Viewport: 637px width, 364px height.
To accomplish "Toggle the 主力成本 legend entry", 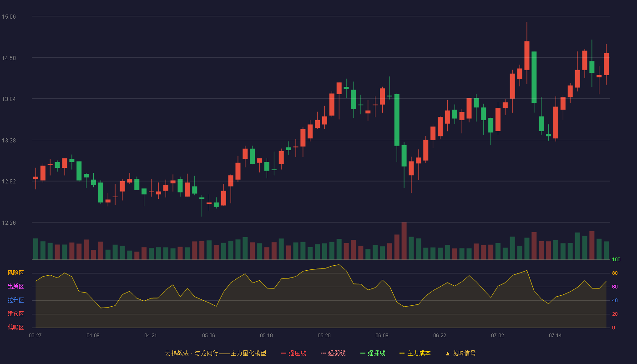I will coord(415,353).
